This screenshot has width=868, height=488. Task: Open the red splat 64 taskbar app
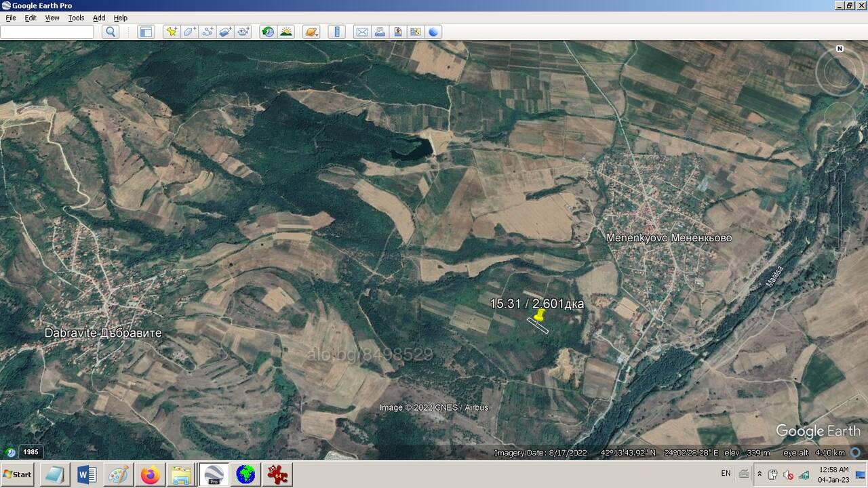pyautogui.click(x=277, y=474)
